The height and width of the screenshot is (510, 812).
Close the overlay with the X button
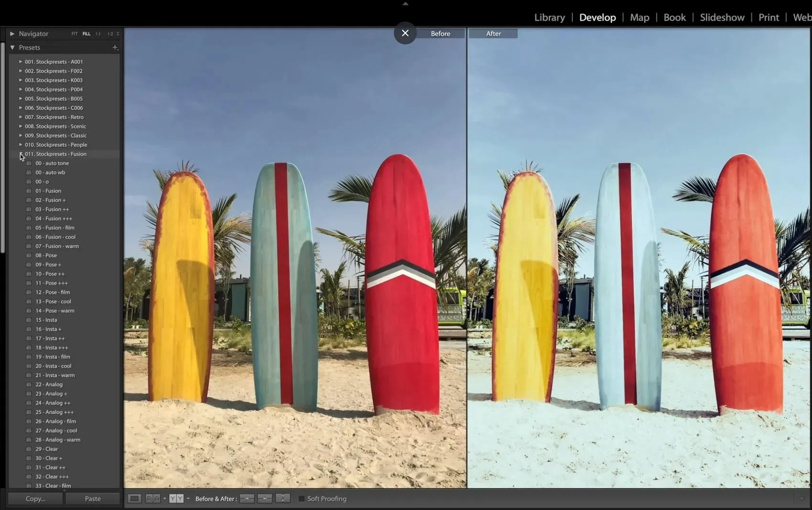point(405,33)
